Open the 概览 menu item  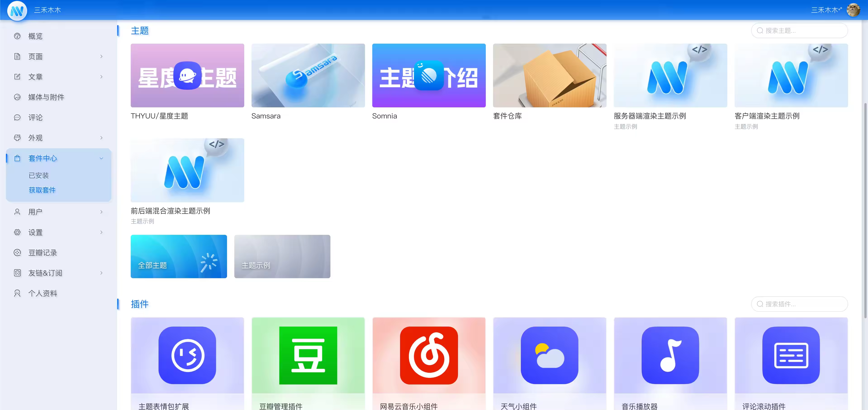click(x=59, y=36)
